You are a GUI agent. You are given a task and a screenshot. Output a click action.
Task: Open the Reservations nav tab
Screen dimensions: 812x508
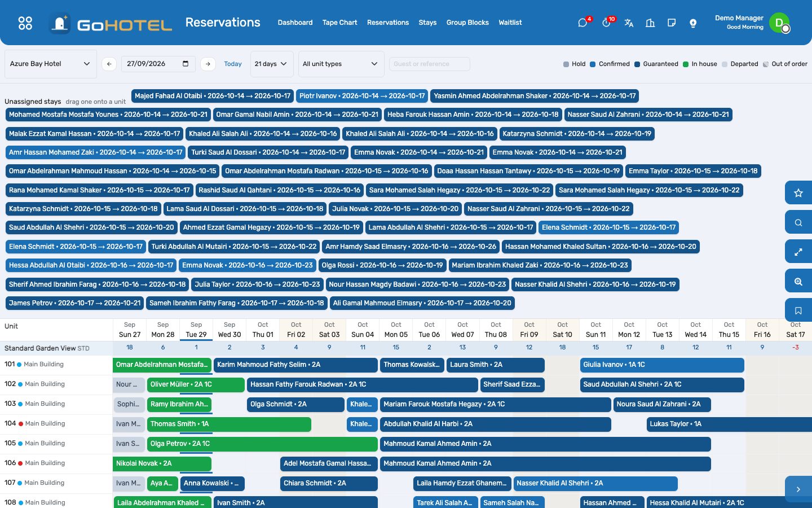point(388,23)
